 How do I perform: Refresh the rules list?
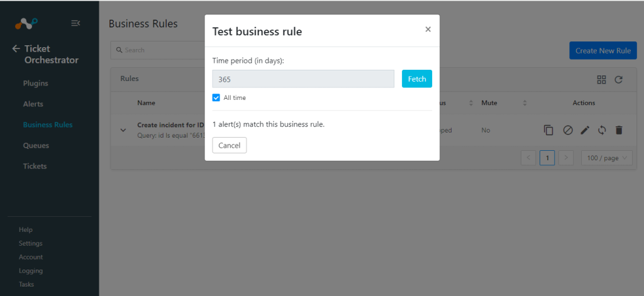(619, 80)
